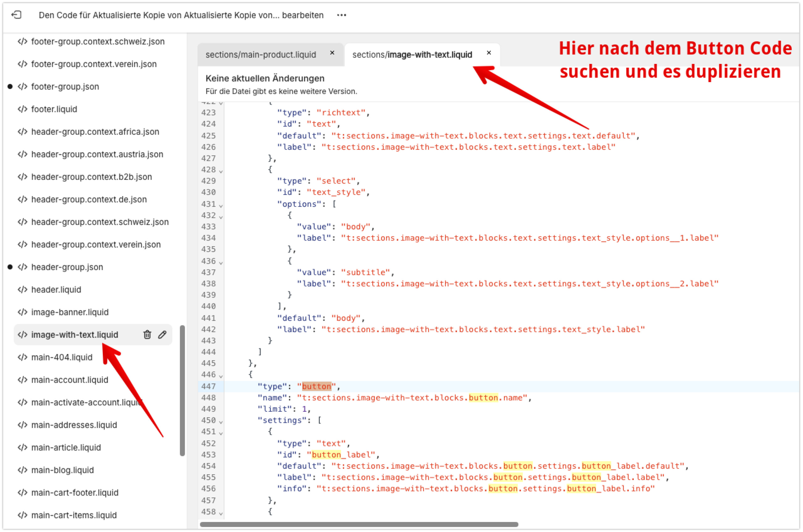Rename image-with-text.liquid using pencil icon
Viewport: 803px width, 532px height.
(x=162, y=335)
